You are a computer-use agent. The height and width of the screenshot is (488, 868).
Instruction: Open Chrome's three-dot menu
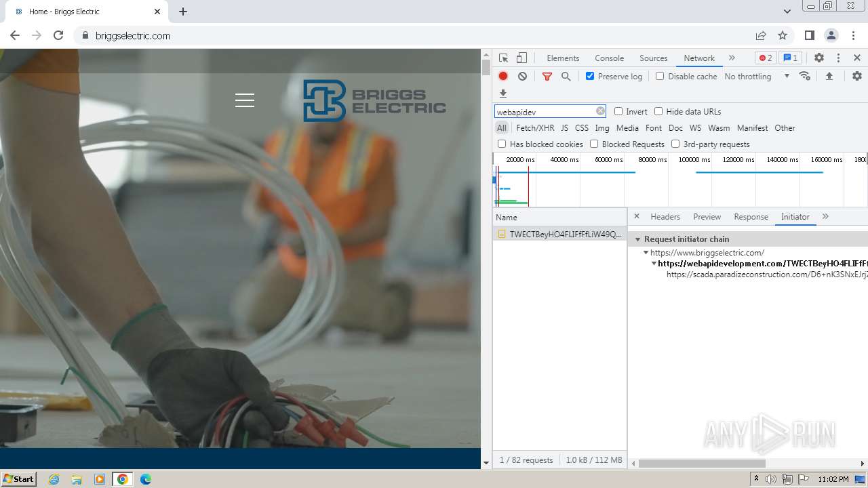[852, 35]
